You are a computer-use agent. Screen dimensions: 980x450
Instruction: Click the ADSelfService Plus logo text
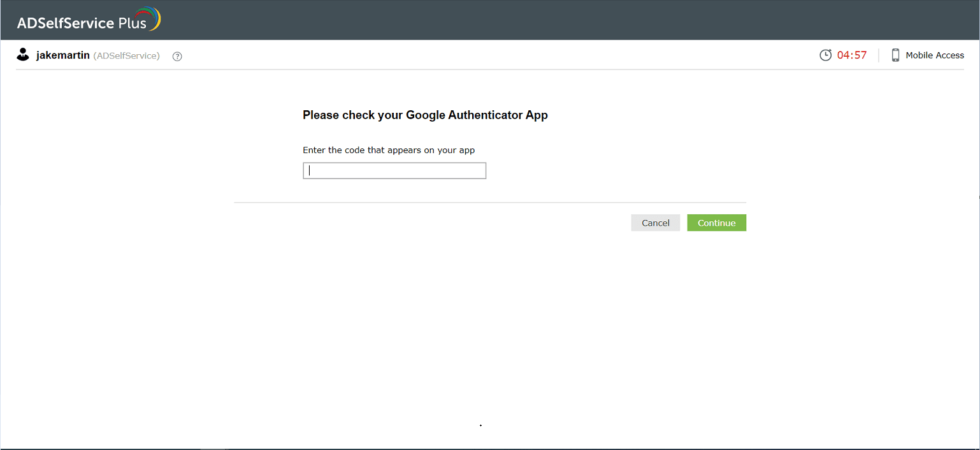(82, 24)
